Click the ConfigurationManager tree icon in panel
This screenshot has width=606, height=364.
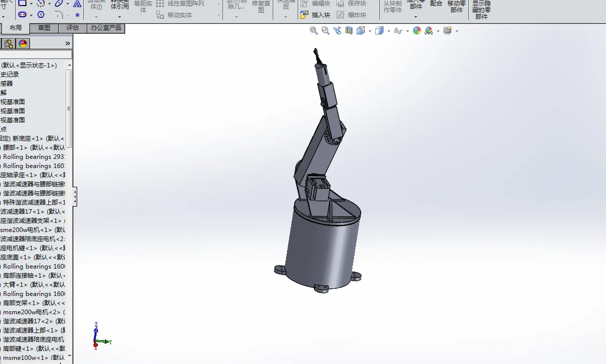click(x=9, y=44)
